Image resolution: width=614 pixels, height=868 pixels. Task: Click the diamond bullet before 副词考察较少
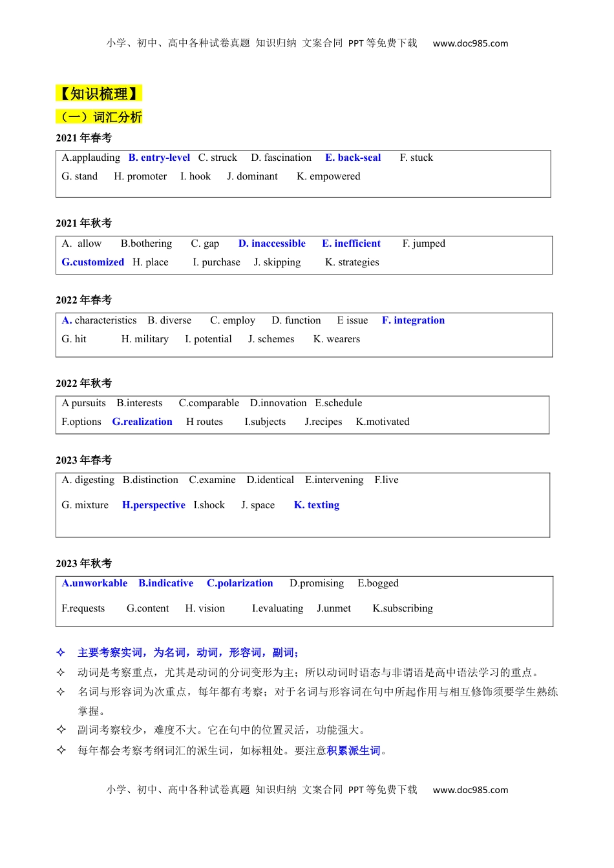coord(61,730)
